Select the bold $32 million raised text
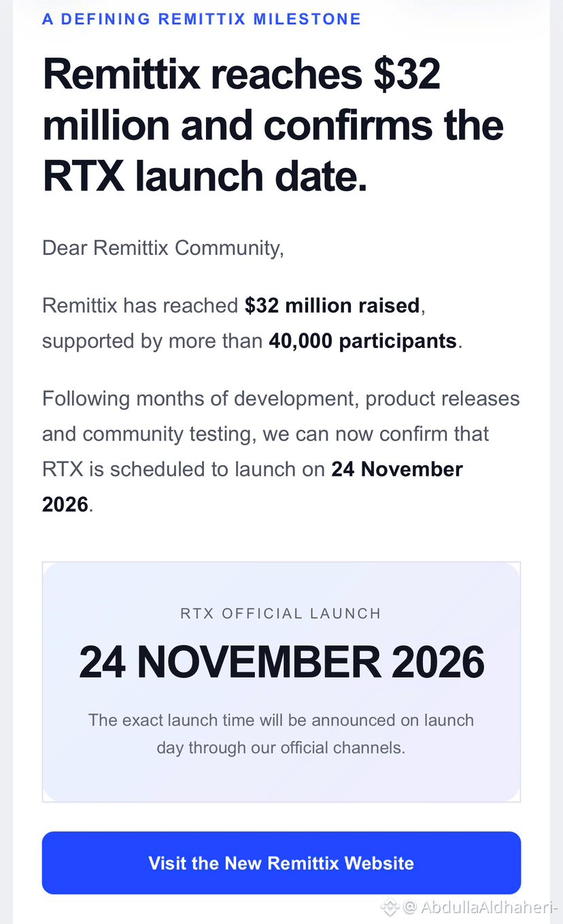 tap(332, 305)
